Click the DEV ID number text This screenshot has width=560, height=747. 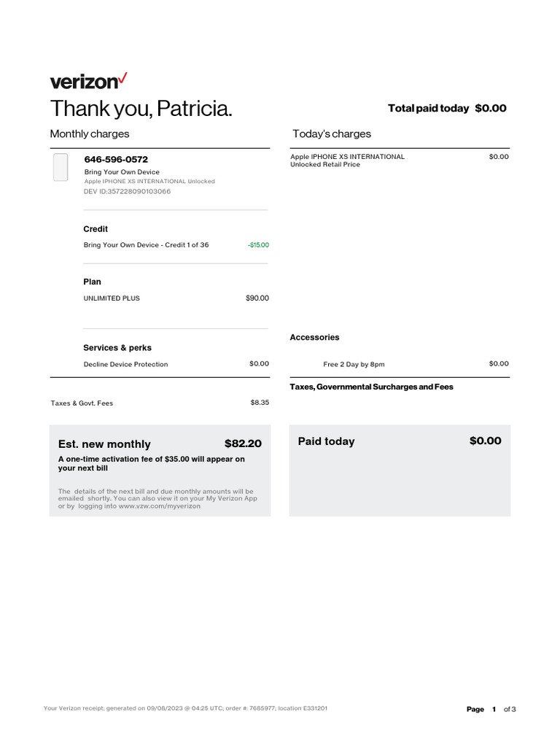click(128, 191)
